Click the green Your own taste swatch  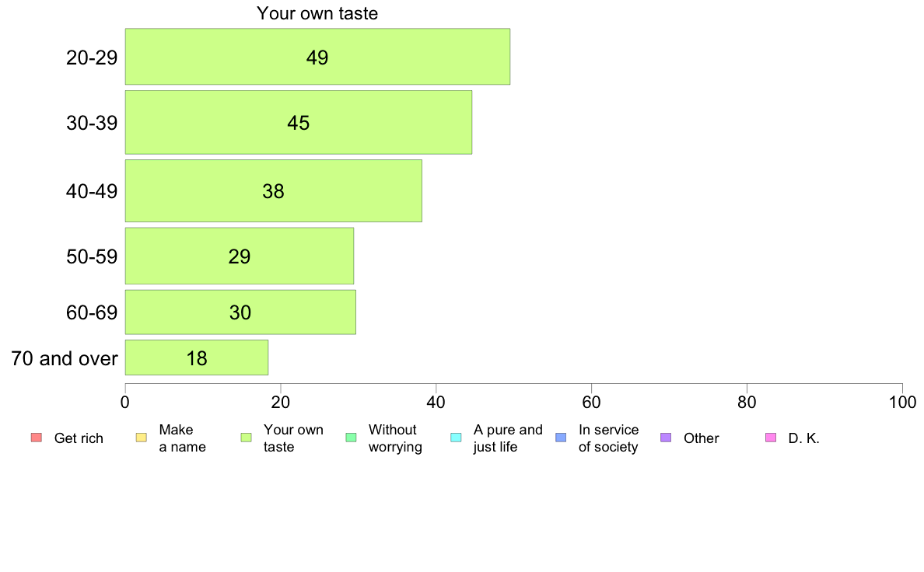247,438
